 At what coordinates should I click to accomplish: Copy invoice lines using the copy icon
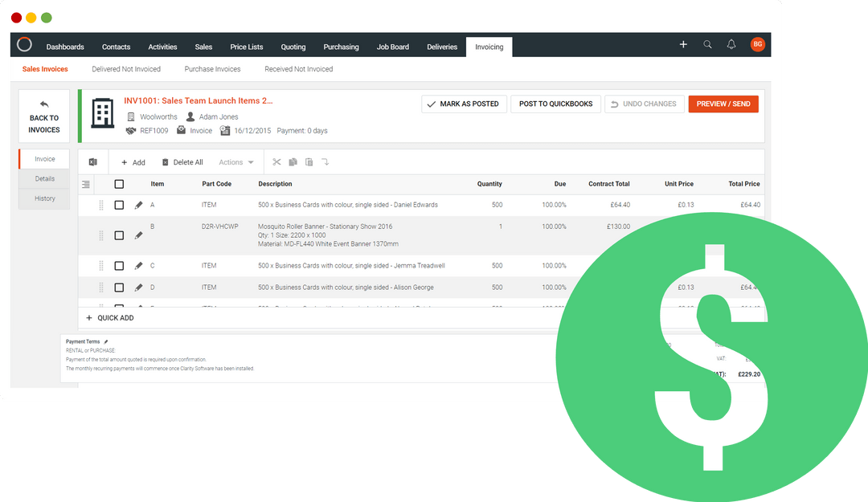293,161
